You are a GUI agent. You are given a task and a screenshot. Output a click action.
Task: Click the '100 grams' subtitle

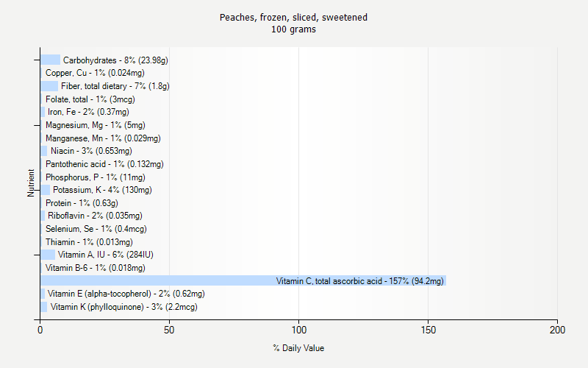tap(293, 29)
